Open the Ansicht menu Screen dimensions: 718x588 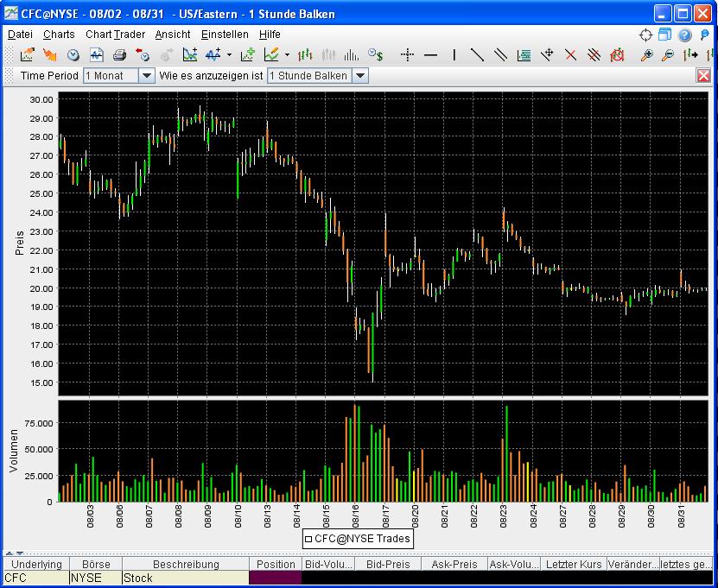173,35
